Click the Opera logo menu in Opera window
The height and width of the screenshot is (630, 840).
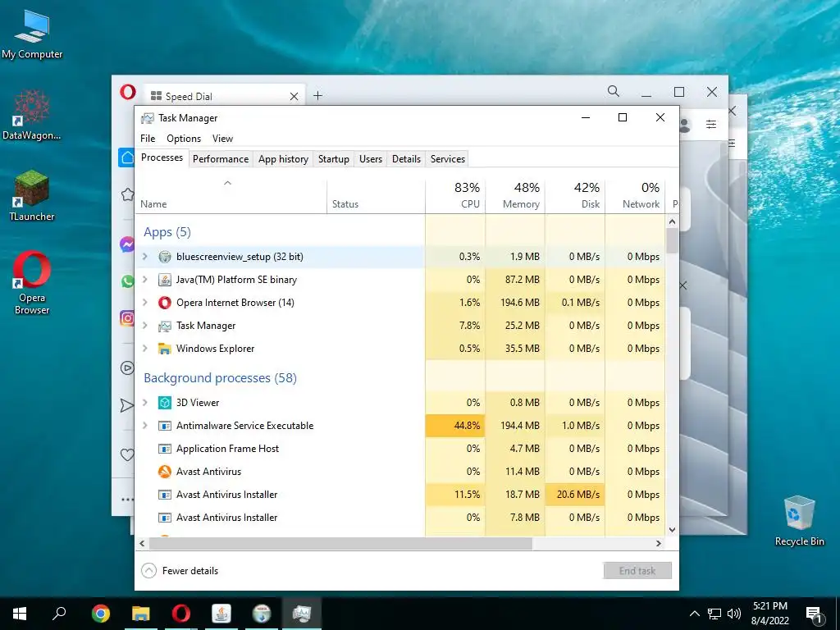click(127, 92)
